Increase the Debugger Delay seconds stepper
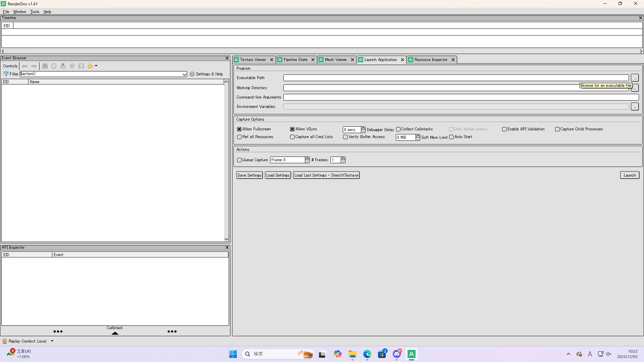644x362 pixels. pyautogui.click(x=363, y=128)
